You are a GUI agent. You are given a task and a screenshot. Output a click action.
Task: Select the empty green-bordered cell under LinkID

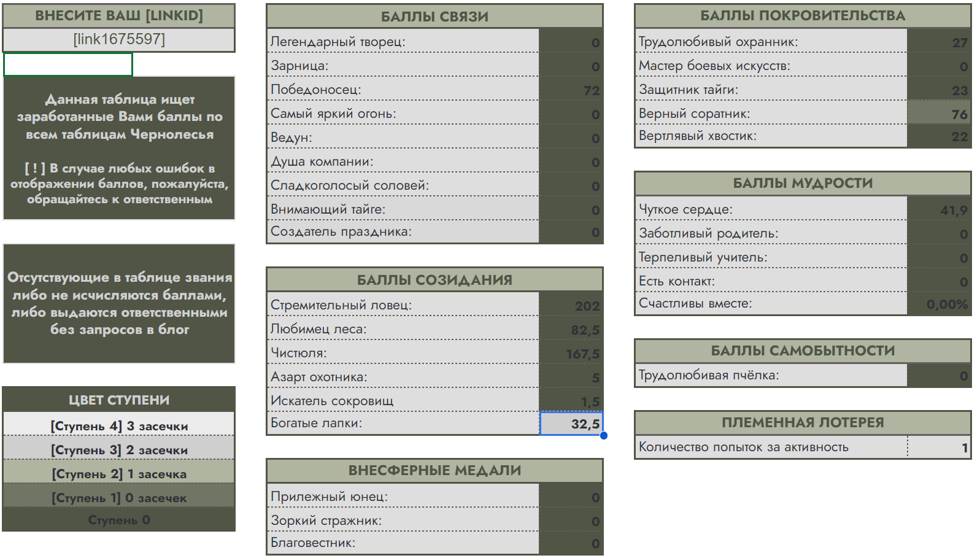[68, 64]
